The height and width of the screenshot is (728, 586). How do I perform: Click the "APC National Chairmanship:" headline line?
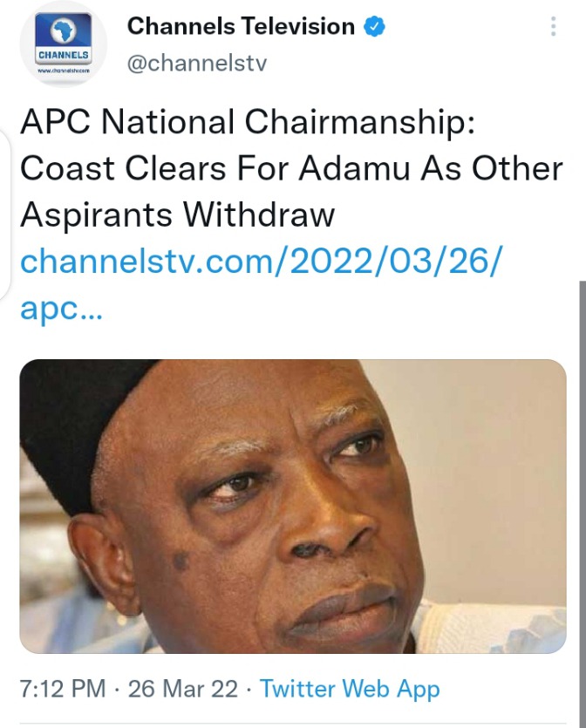[248, 123]
